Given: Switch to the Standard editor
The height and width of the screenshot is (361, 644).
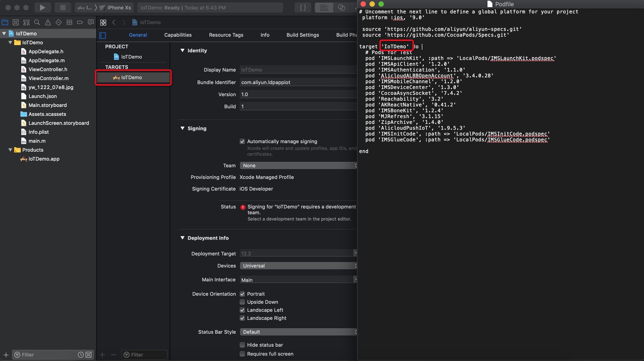Looking at the screenshot, I should (324, 7).
